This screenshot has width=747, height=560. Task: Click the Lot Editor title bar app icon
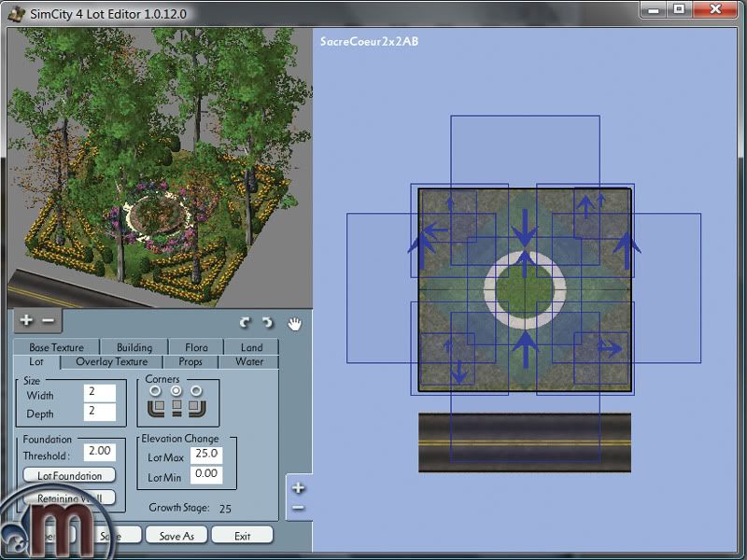click(x=17, y=14)
